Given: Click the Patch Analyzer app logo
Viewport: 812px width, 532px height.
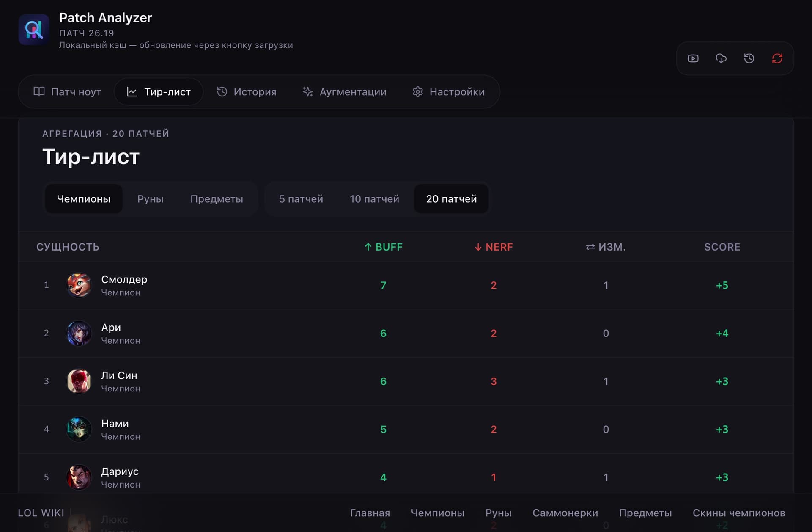Looking at the screenshot, I should pyautogui.click(x=34, y=30).
